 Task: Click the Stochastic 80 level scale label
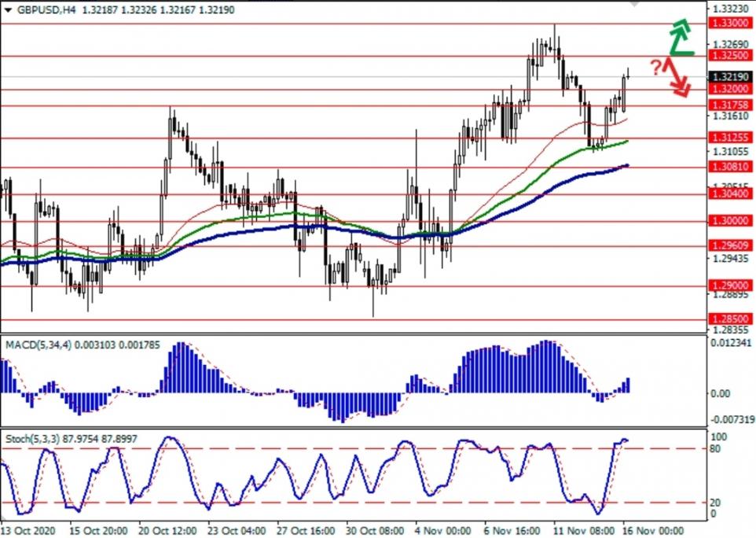[714, 449]
